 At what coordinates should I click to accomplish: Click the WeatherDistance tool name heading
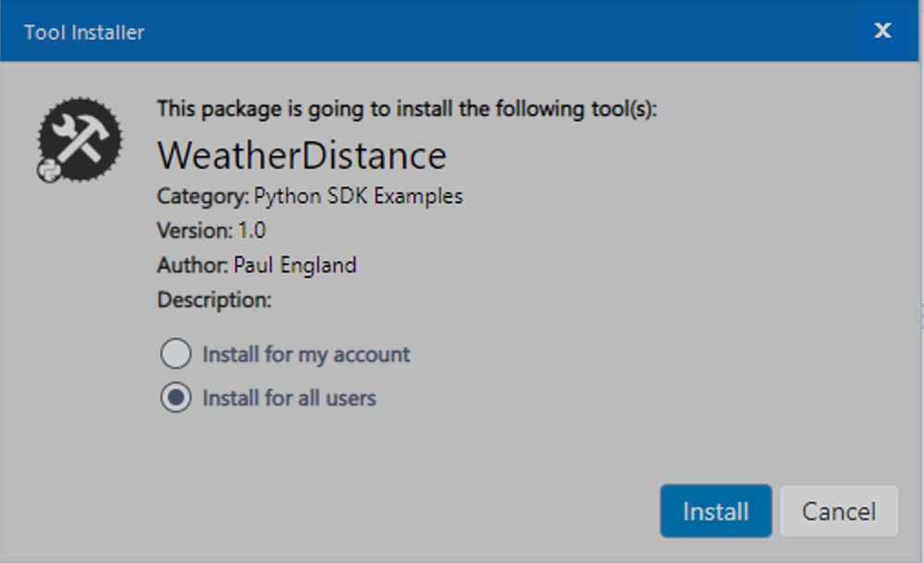[302, 155]
